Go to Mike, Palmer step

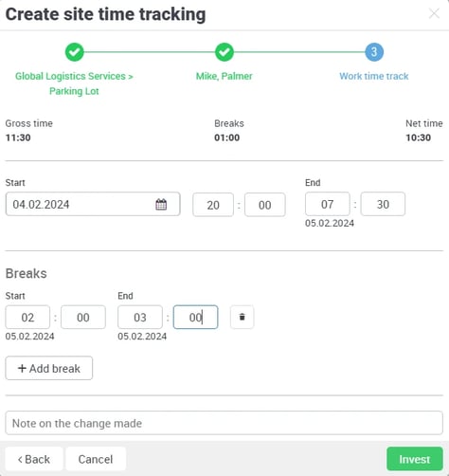[224, 76]
